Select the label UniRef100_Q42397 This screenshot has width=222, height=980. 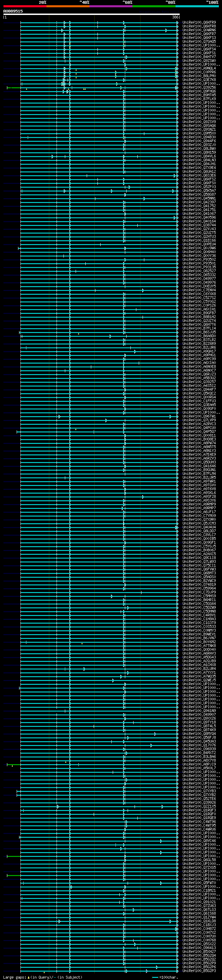(x=199, y=202)
